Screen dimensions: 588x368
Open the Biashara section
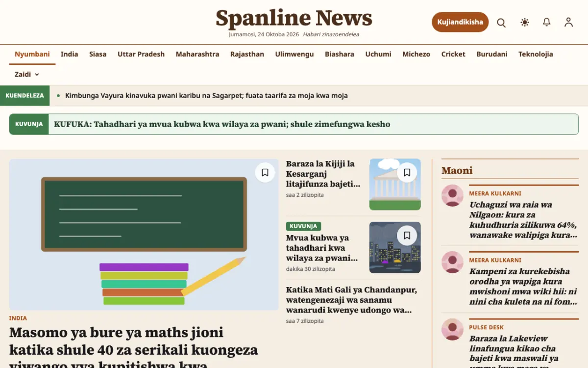click(x=340, y=54)
